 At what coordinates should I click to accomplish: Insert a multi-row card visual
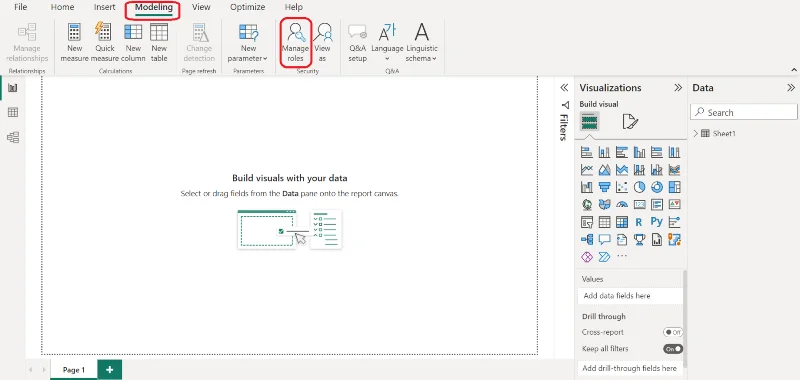(x=657, y=204)
